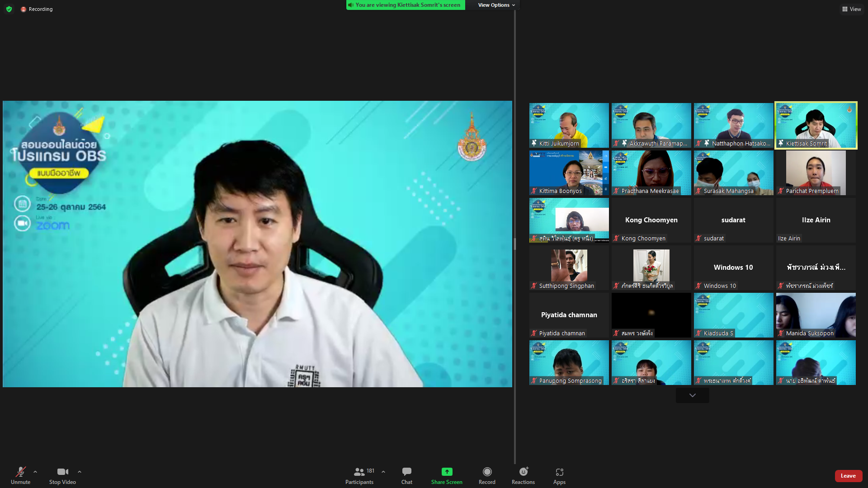Viewport: 868px width, 488px height.
Task: Select the sudarat participant tile
Action: click(x=733, y=221)
